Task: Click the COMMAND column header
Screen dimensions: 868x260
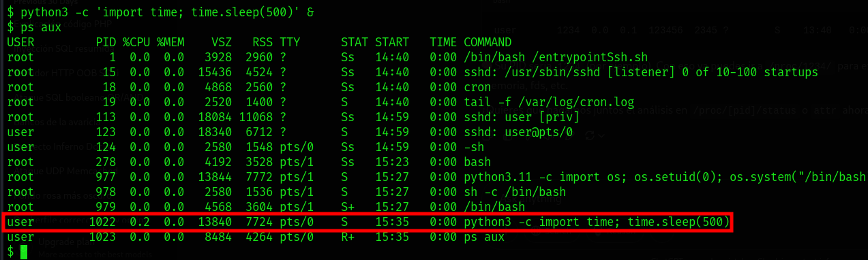Action: pos(488,42)
